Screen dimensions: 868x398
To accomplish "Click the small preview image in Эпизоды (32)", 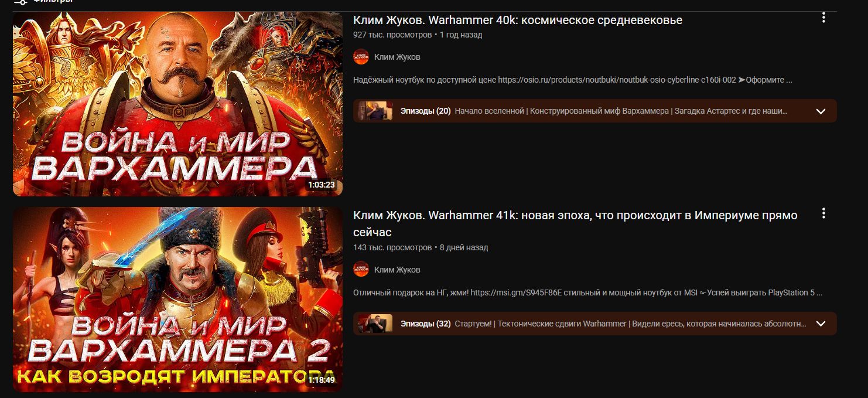I will pyautogui.click(x=375, y=324).
